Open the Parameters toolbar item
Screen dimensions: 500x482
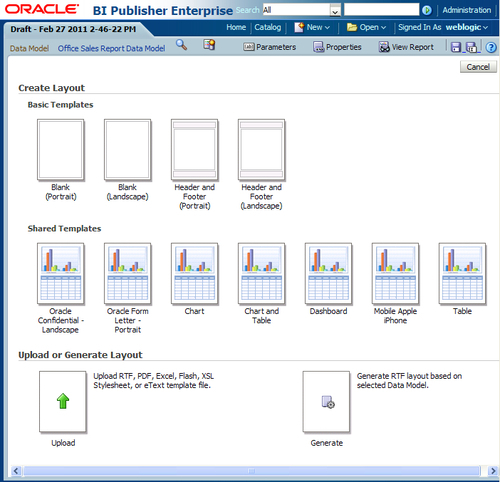coord(269,47)
